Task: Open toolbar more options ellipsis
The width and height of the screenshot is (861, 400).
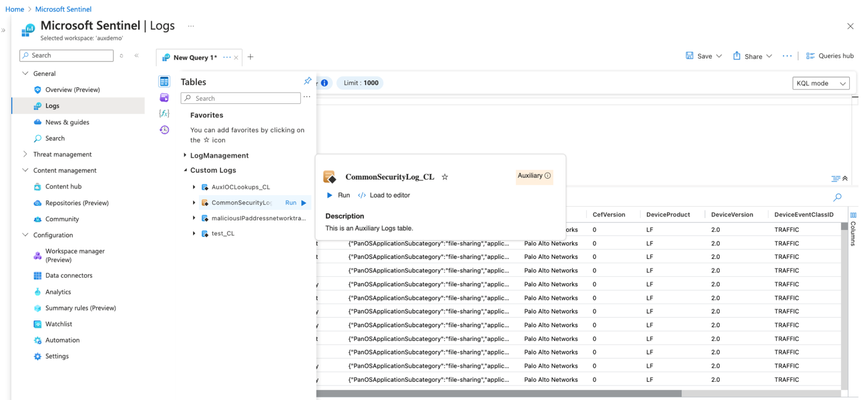Action: pyautogui.click(x=787, y=56)
